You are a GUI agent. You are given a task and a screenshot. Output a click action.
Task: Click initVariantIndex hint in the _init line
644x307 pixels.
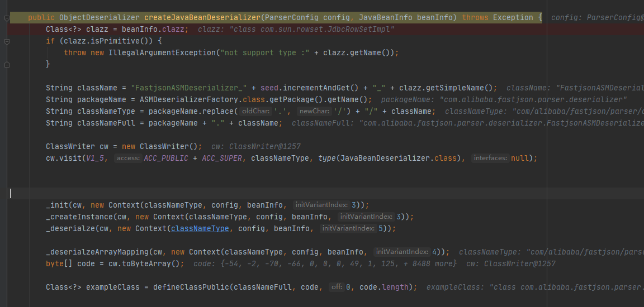(x=321, y=205)
